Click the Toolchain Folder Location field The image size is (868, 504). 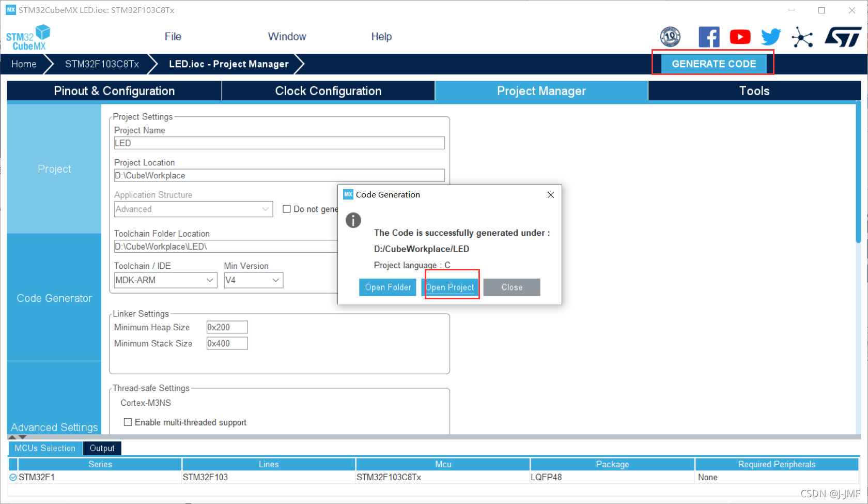point(226,247)
